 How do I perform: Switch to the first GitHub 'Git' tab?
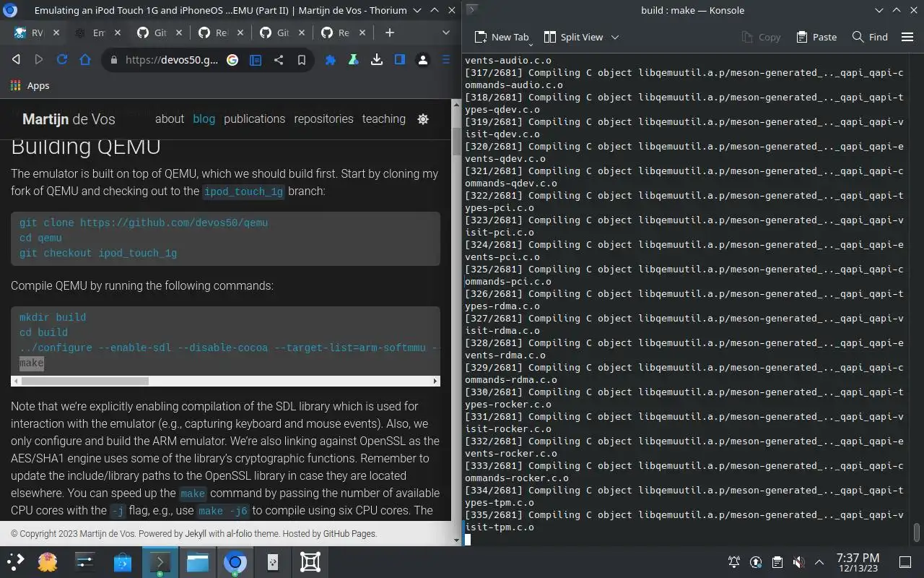152,33
